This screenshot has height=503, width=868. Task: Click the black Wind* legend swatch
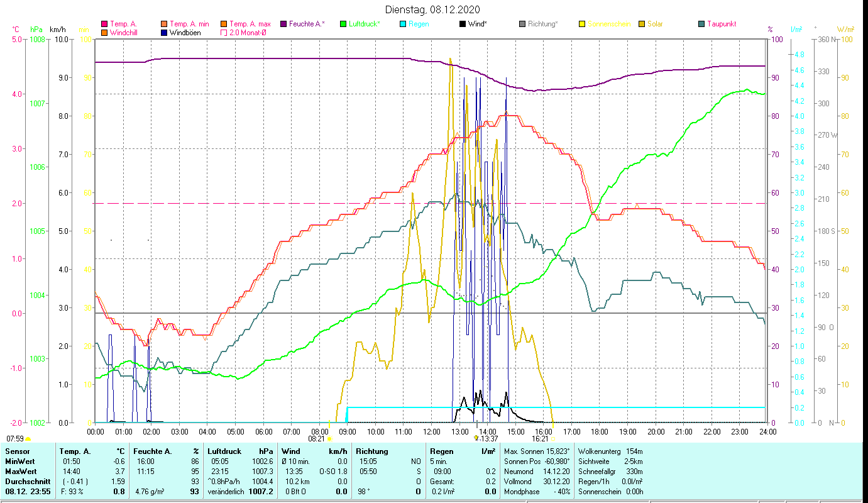(463, 25)
